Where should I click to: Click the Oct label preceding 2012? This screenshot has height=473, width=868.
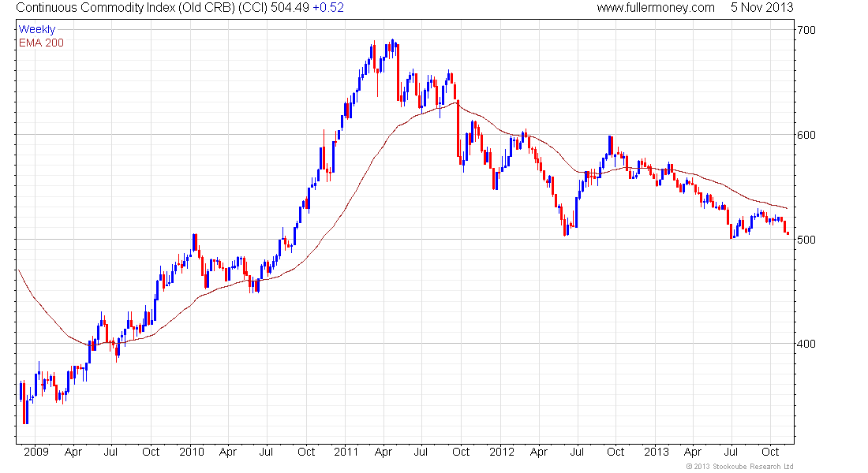click(x=461, y=452)
